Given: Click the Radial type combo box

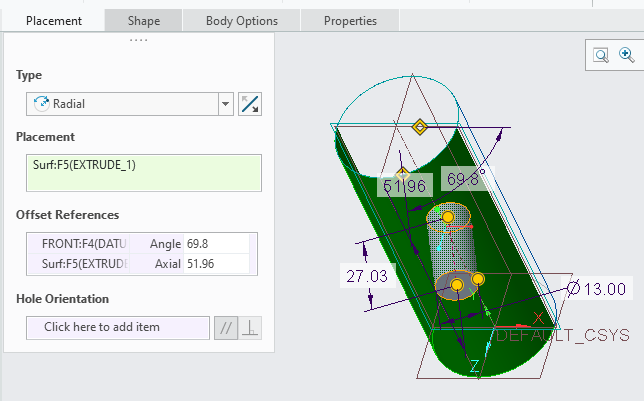Looking at the screenshot, I should [x=130, y=104].
